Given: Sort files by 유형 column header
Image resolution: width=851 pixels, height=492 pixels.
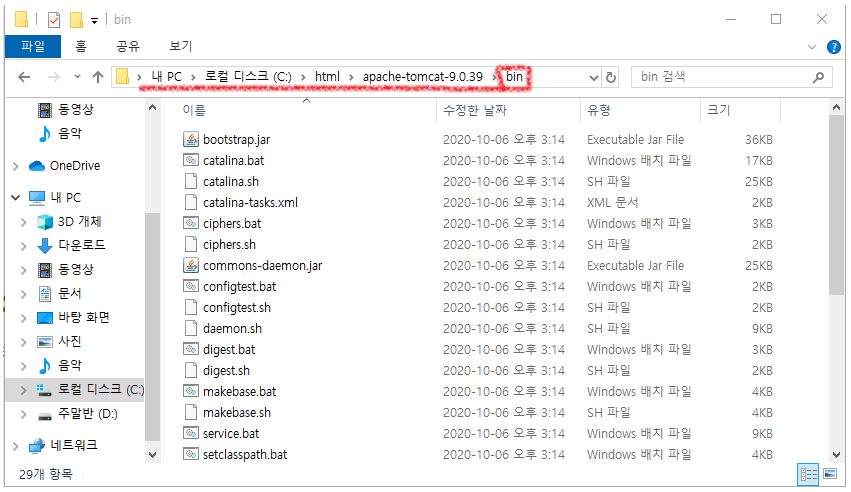Looking at the screenshot, I should click(x=599, y=111).
